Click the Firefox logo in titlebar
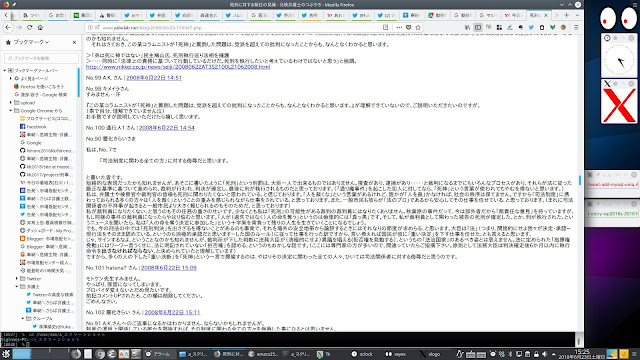Viewport: 640px width, 360px height. [x=6, y=4]
